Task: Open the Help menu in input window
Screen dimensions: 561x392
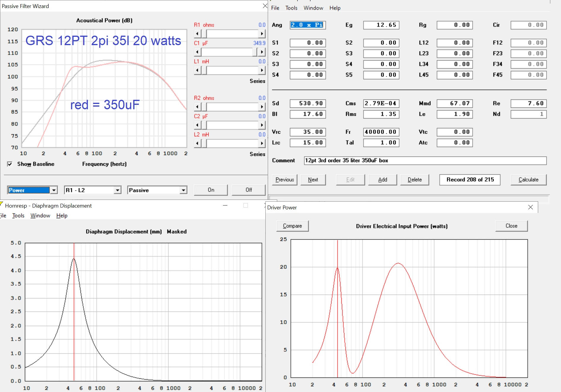Action: (x=335, y=8)
